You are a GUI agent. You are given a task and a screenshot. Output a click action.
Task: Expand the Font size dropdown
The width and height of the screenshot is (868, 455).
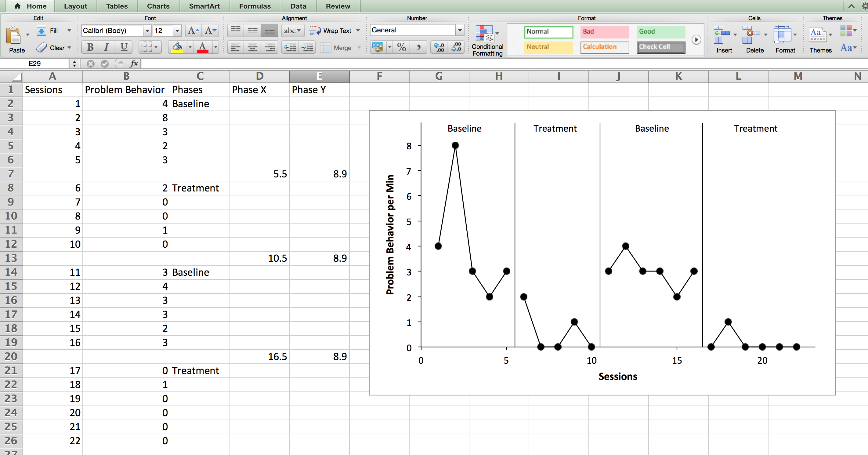[x=177, y=31]
